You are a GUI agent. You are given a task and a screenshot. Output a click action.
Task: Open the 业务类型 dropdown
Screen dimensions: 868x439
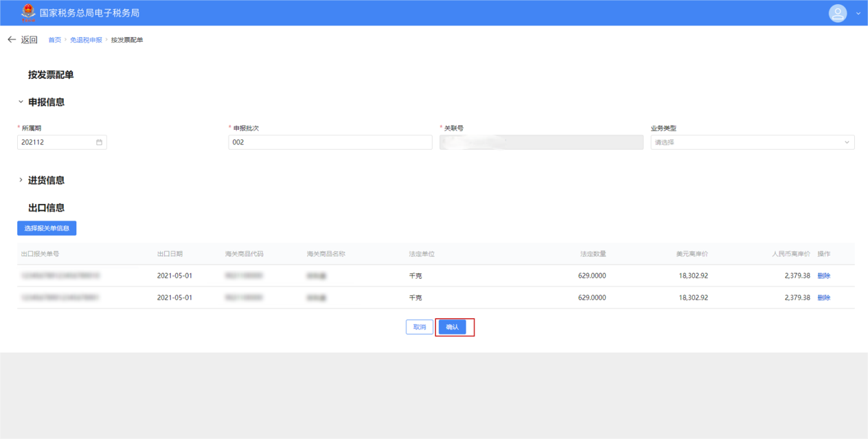tap(752, 142)
